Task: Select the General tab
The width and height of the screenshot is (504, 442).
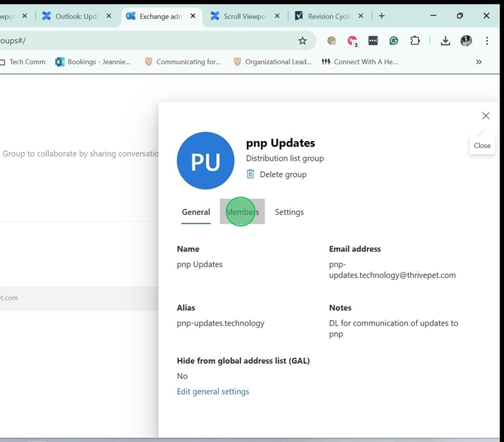Action: [x=196, y=212]
